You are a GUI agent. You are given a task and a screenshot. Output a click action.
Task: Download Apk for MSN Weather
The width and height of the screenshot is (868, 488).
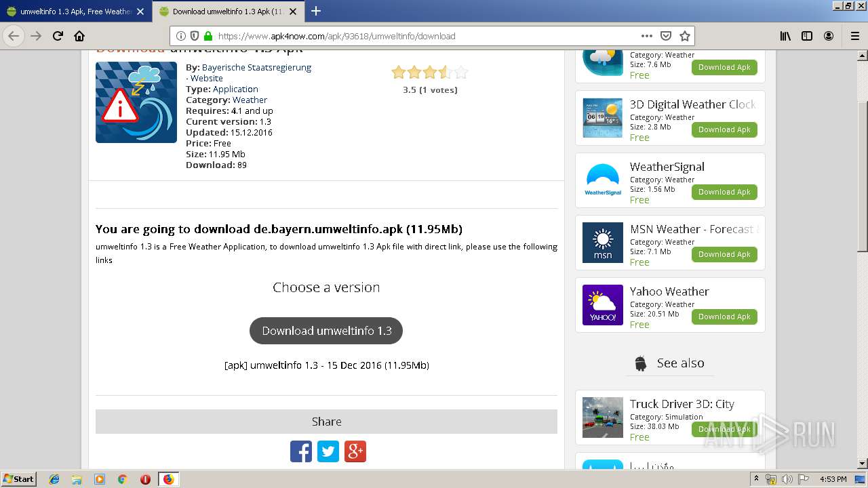[x=724, y=254]
